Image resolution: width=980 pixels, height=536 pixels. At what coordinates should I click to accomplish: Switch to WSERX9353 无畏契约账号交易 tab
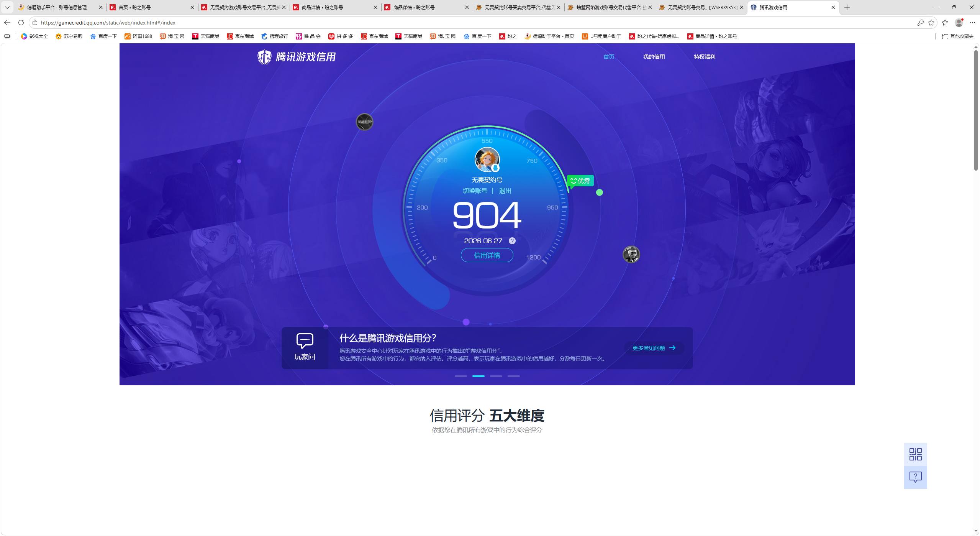702,7
